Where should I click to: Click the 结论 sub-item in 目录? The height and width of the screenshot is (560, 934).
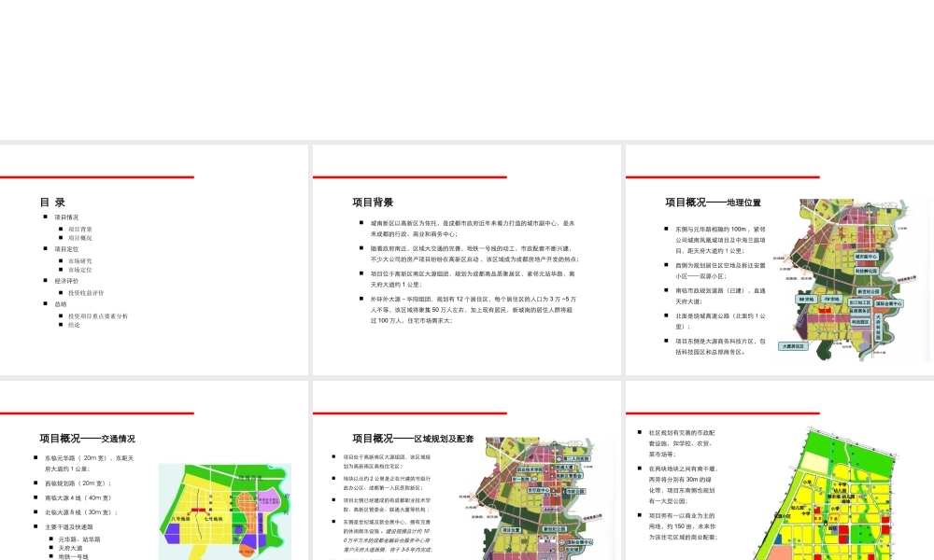pos(74,325)
